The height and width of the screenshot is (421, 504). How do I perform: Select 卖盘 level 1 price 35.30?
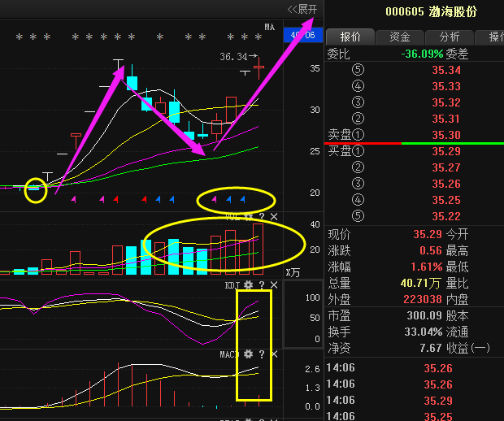(x=446, y=135)
